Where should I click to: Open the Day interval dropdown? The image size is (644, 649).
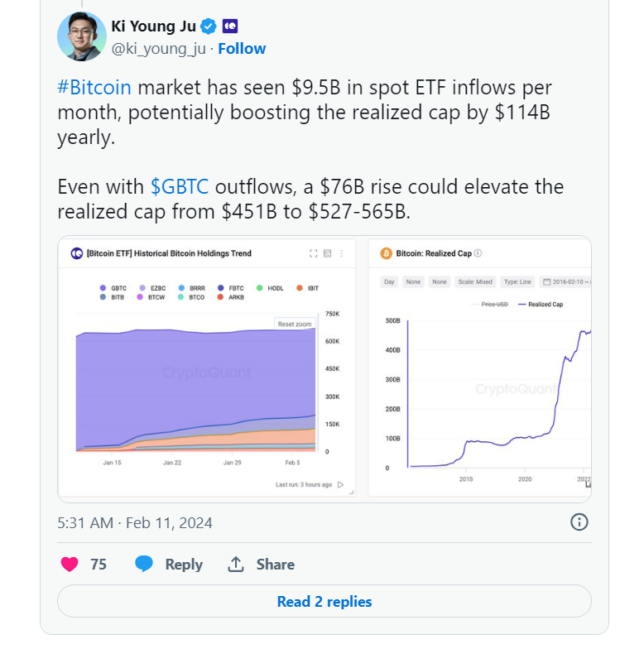coord(389,282)
